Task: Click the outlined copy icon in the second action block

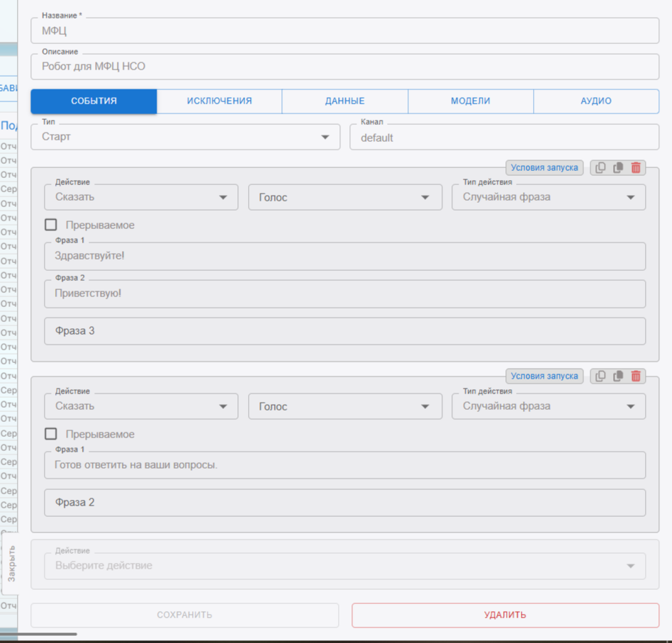Action: point(600,376)
